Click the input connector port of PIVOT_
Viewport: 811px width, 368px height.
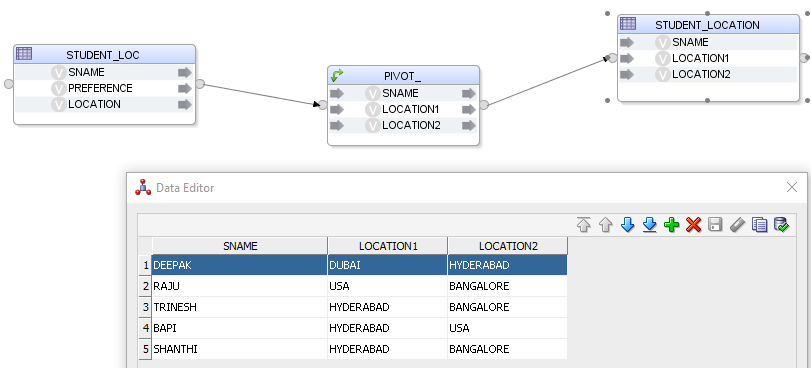coord(323,105)
